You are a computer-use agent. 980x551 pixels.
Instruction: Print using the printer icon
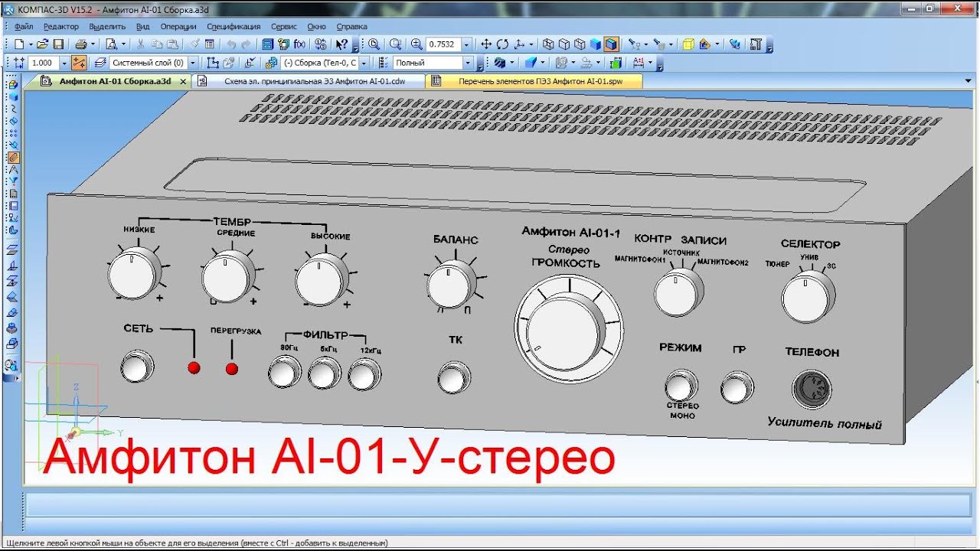(x=80, y=44)
